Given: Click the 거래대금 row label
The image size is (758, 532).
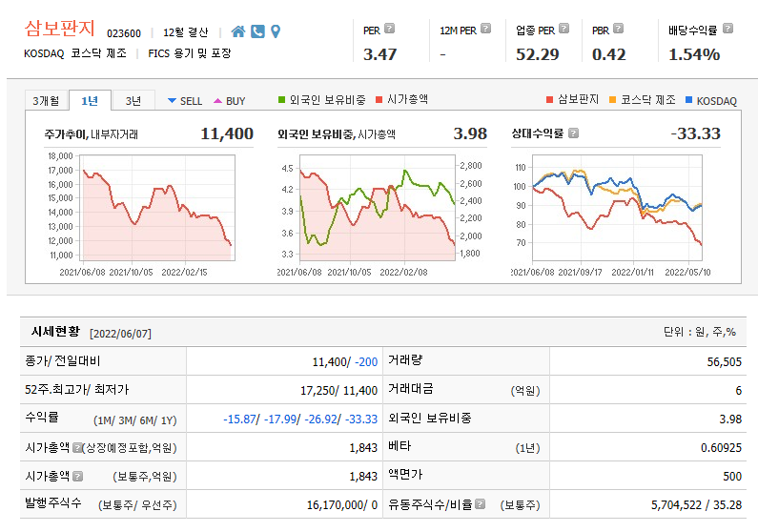Looking at the screenshot, I should (x=411, y=389).
